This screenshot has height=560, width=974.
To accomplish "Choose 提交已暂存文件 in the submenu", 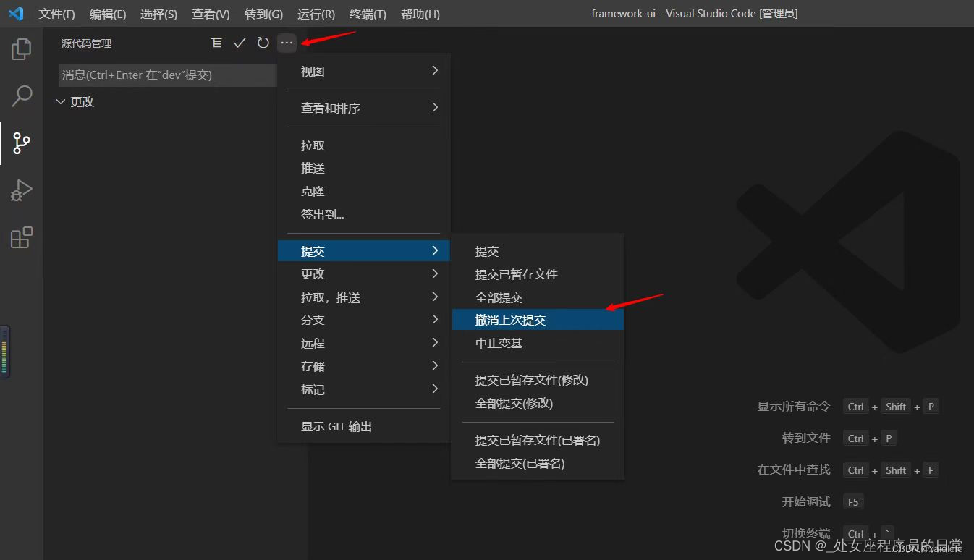I will tap(538, 274).
